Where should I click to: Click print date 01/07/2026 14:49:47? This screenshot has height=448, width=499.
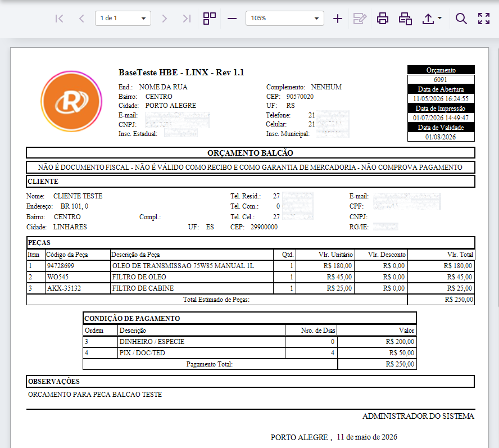(441, 118)
